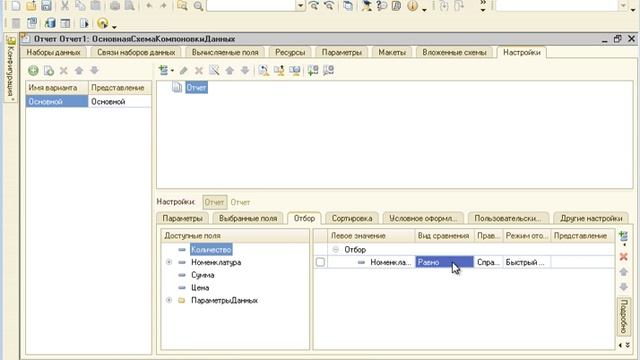The width and height of the screenshot is (640, 360).
Task: Click the pencil edit icon in structure toolbar
Action: coord(184,71)
